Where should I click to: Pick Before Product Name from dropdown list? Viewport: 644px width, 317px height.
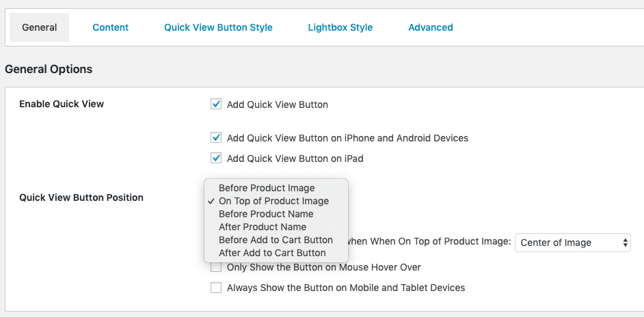click(x=266, y=214)
